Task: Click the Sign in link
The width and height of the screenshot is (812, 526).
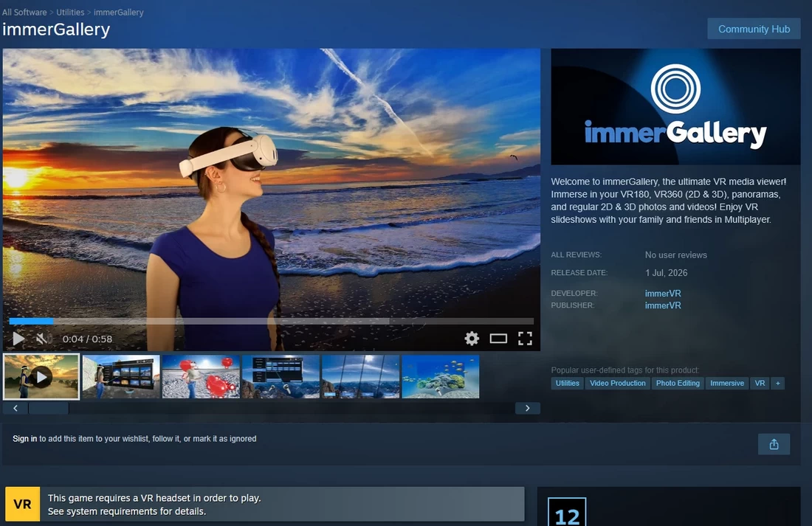Action: tap(25, 438)
